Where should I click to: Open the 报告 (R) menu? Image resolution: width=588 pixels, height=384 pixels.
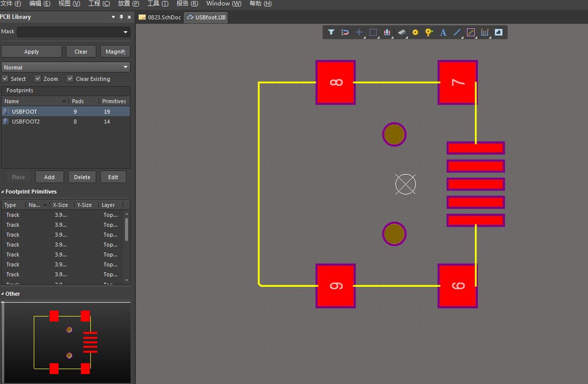coord(187,3)
